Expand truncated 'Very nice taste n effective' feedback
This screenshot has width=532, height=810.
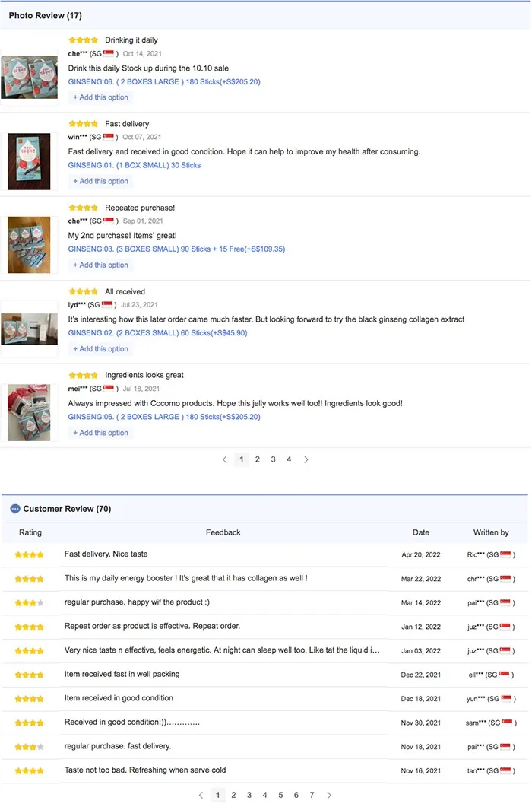click(222, 650)
